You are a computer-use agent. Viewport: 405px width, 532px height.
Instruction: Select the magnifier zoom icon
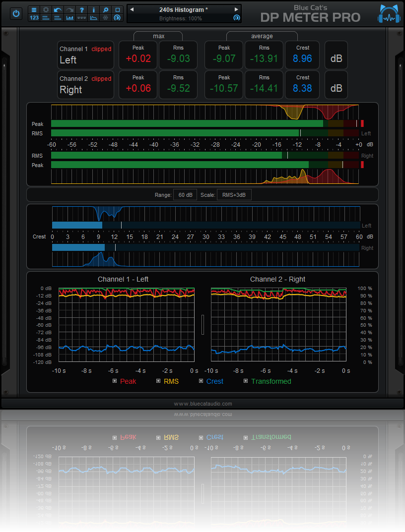[x=105, y=9]
